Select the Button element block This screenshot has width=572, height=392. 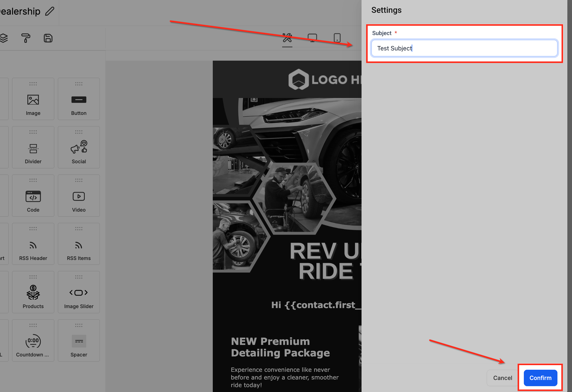79,99
